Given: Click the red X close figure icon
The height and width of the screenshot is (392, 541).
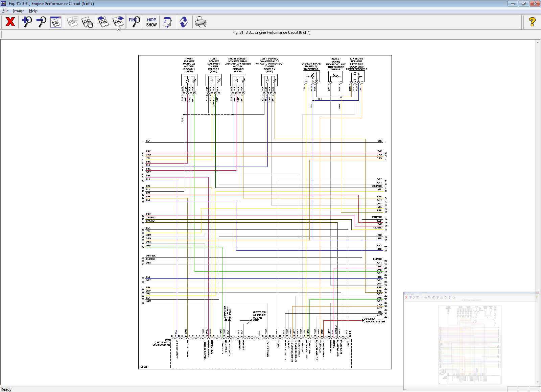Looking at the screenshot, I should [x=10, y=22].
